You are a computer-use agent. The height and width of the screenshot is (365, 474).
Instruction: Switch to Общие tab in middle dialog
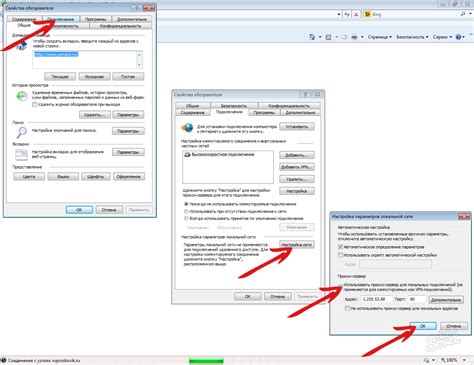[193, 106]
